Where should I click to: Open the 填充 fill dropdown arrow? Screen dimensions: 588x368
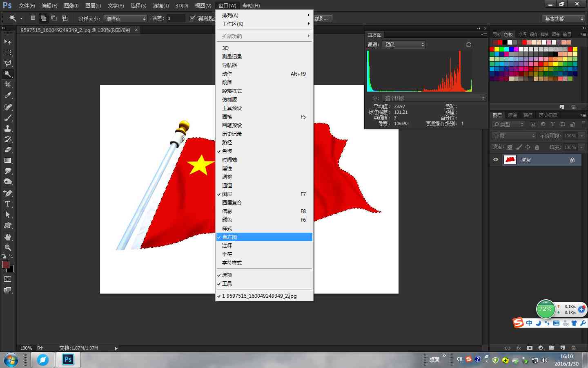582,147
